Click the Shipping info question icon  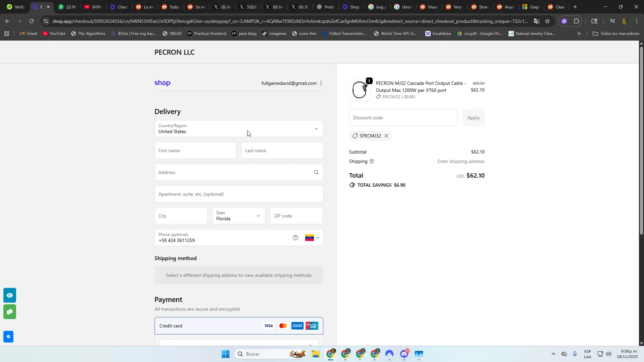[x=372, y=162]
